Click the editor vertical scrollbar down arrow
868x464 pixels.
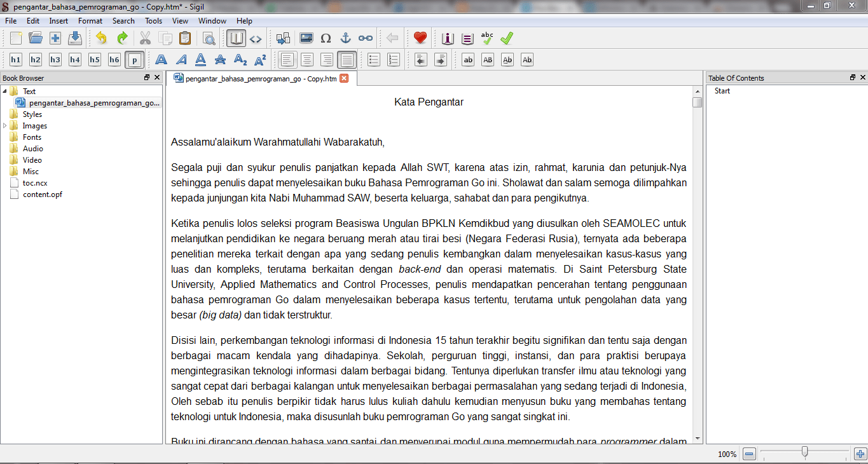(x=698, y=438)
